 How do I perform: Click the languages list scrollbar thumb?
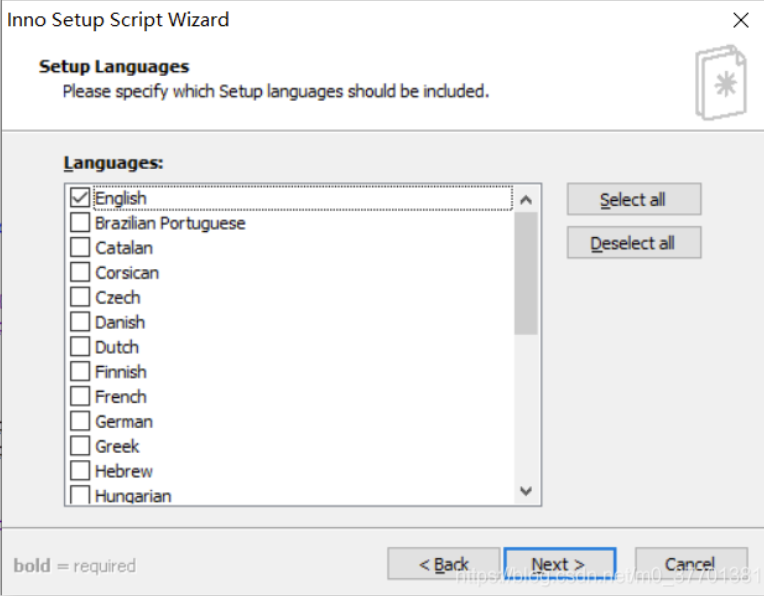pos(526,273)
